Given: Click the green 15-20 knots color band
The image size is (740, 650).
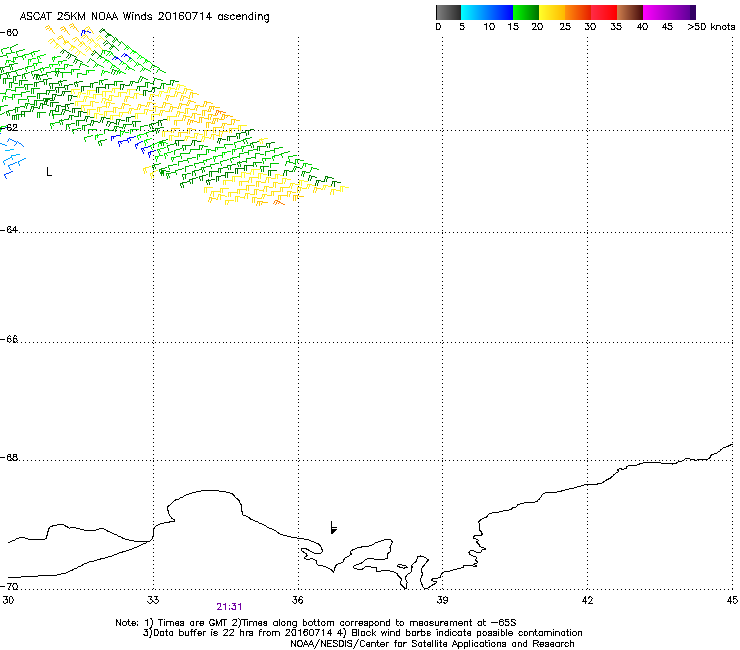Looking at the screenshot, I should (x=526, y=12).
